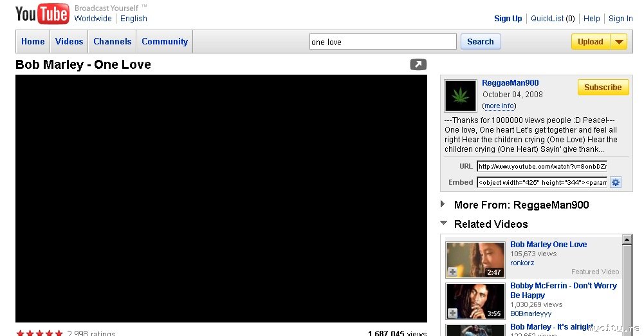
Task: Select the Embed code field
Action: 542,182
